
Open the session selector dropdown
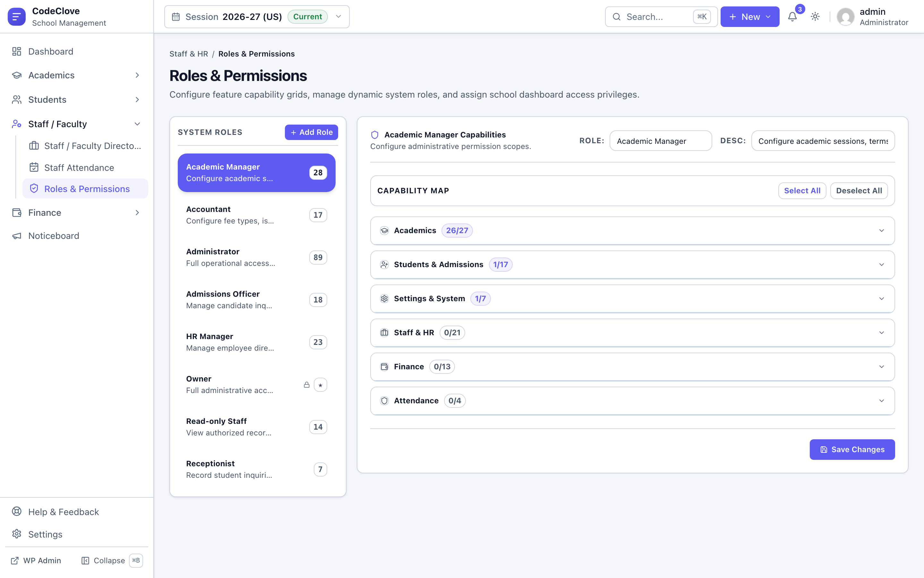click(x=257, y=17)
